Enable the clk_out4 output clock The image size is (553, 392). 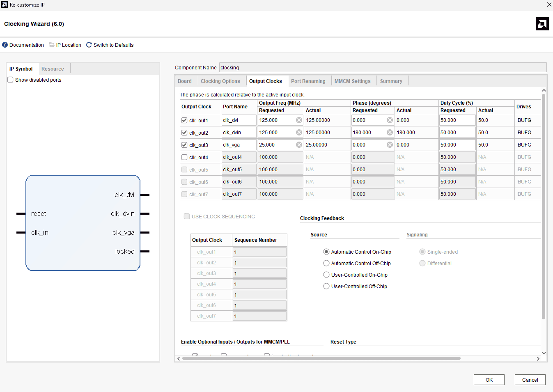[184, 157]
